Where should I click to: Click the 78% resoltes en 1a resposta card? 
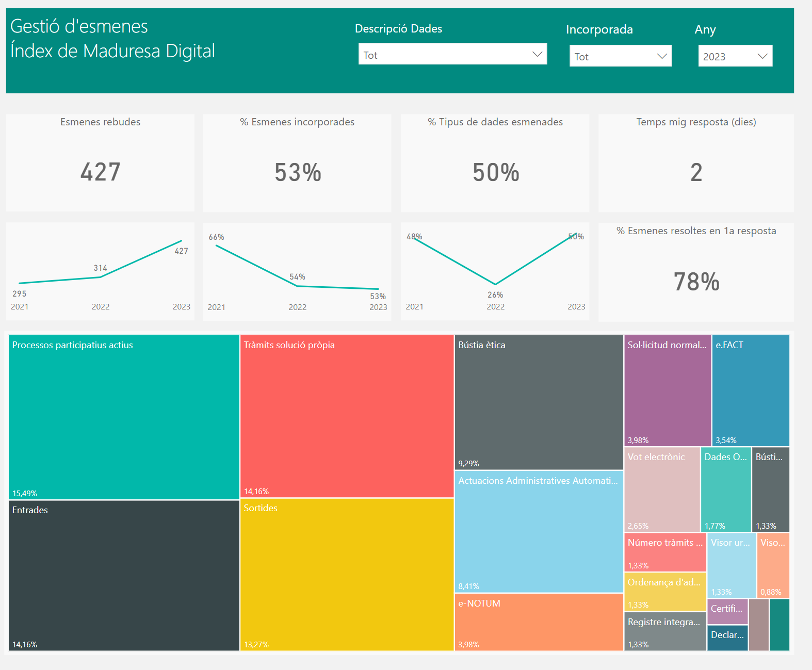pyautogui.click(x=696, y=272)
